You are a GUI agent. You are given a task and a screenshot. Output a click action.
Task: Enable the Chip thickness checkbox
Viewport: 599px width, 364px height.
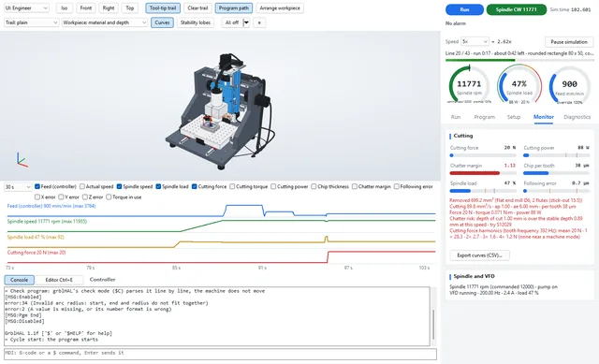point(314,186)
